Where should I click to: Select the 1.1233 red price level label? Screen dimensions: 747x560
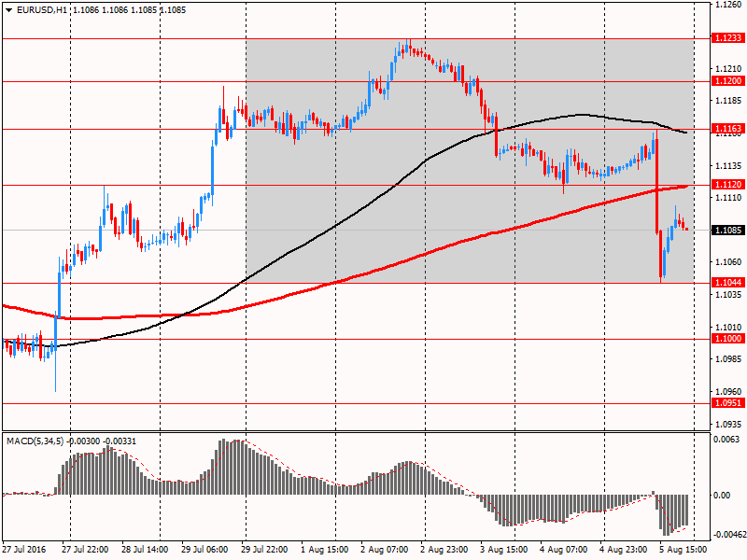[728, 37]
